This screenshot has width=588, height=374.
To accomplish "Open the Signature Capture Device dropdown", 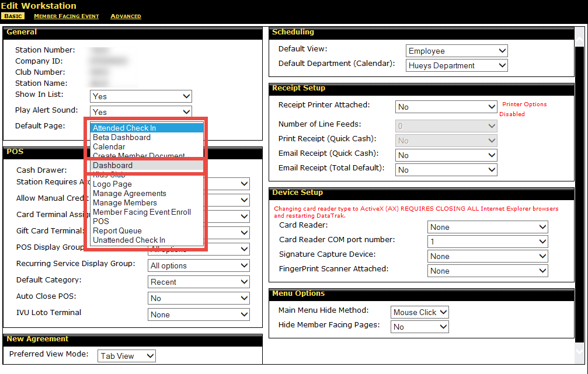I will pyautogui.click(x=488, y=256).
